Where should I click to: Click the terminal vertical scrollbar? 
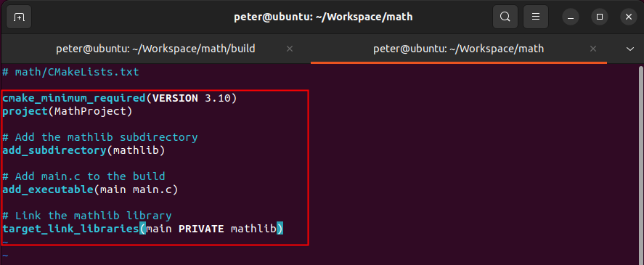tap(640, 164)
